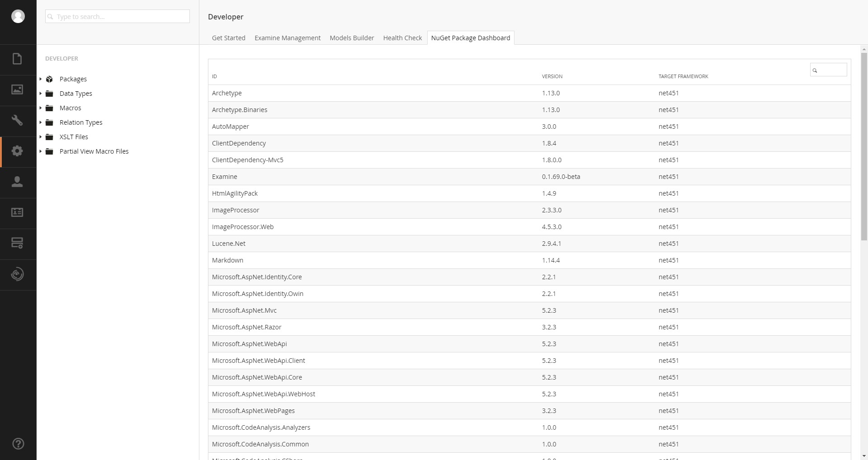Switch to the Get Started tab

tap(229, 38)
